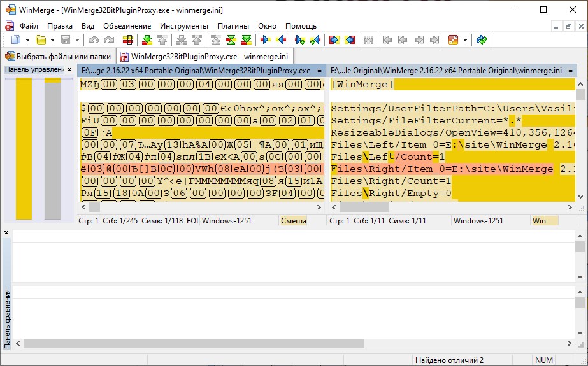Open the Инструменты menu

183,26
